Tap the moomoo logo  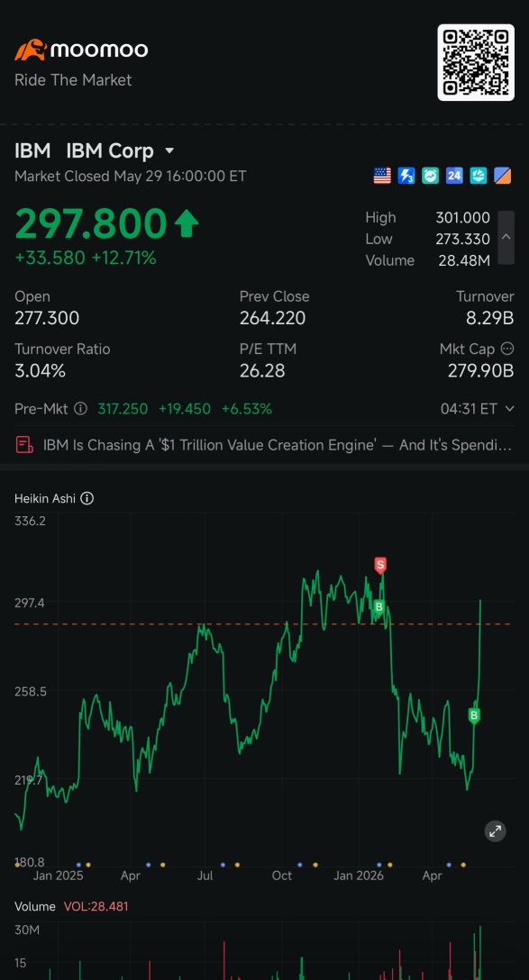(x=81, y=50)
